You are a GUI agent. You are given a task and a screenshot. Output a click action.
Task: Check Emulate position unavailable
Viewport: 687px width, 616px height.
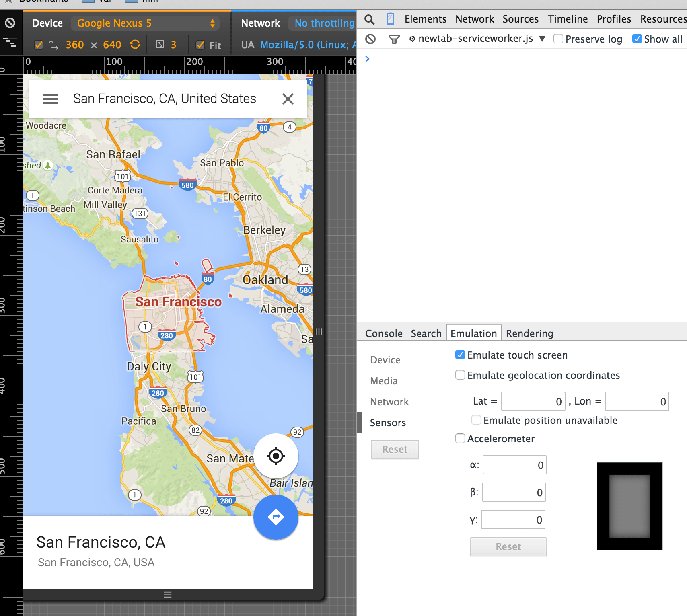click(x=476, y=420)
